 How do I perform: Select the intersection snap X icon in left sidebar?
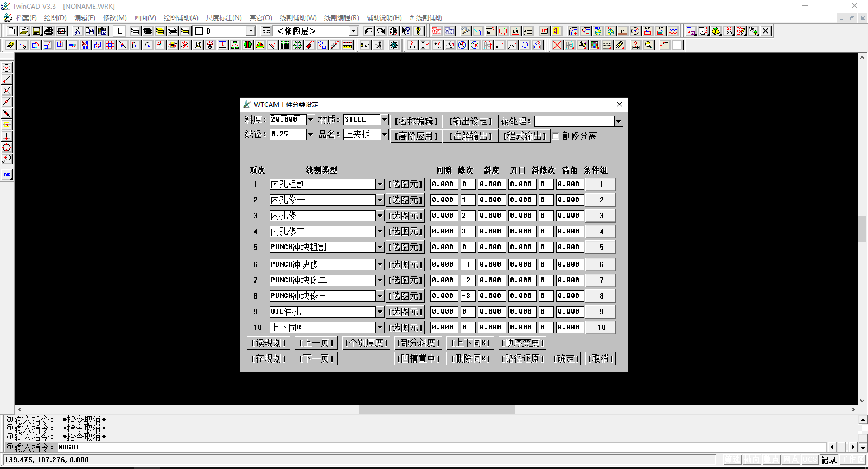pos(7,91)
